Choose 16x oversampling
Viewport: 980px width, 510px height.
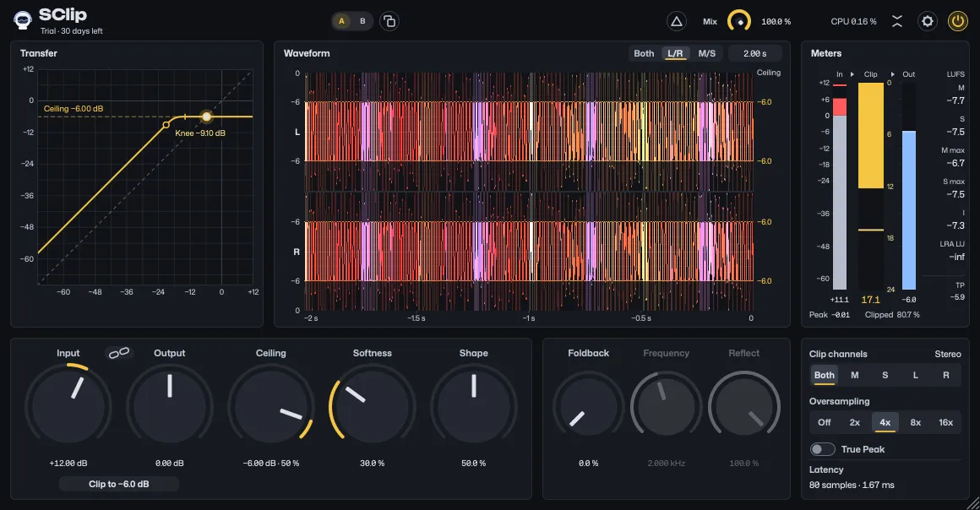(x=945, y=422)
